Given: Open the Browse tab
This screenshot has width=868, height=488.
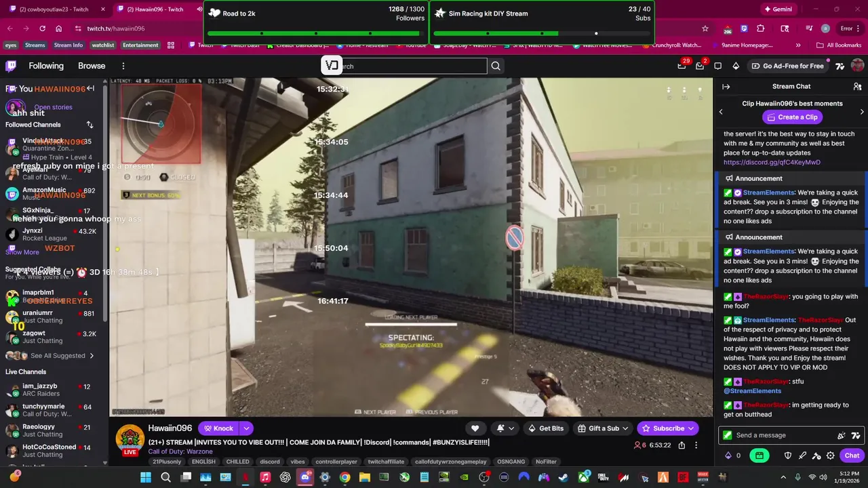Looking at the screenshot, I should point(92,66).
